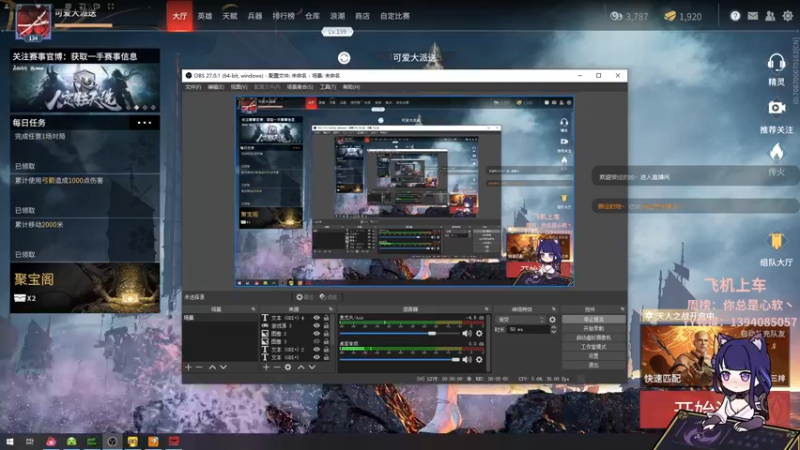Toggle visibility of 图像 3 source
Image resolution: width=800 pixels, height=450 pixels.
tap(317, 341)
